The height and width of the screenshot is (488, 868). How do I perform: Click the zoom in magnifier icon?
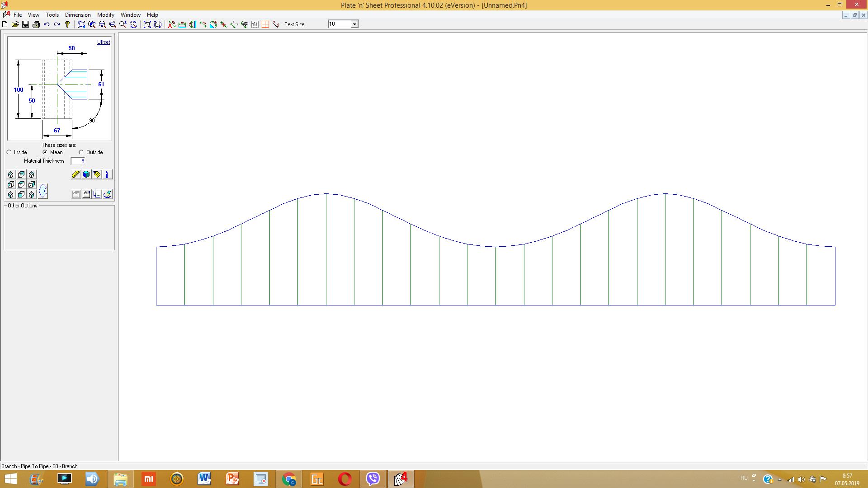(x=102, y=24)
